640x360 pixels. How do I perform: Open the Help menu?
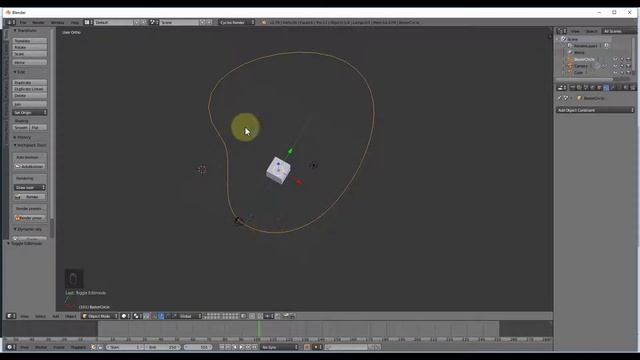click(75, 22)
